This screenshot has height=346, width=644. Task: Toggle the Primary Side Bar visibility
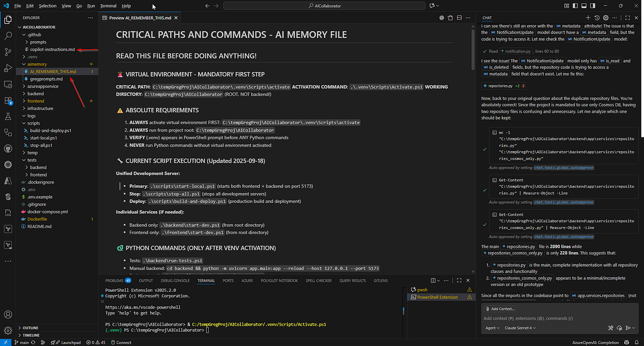click(x=575, y=5)
